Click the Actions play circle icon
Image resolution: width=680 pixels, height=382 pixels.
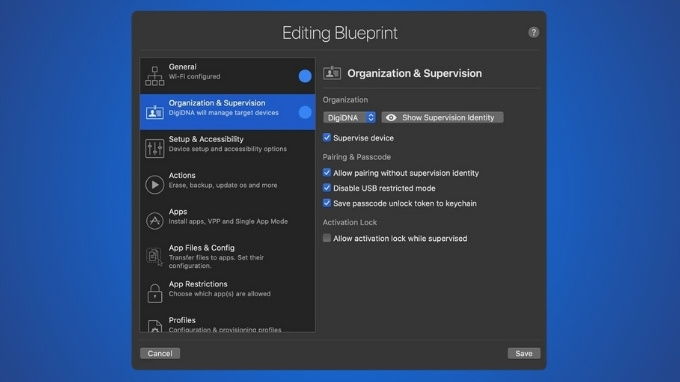154,185
